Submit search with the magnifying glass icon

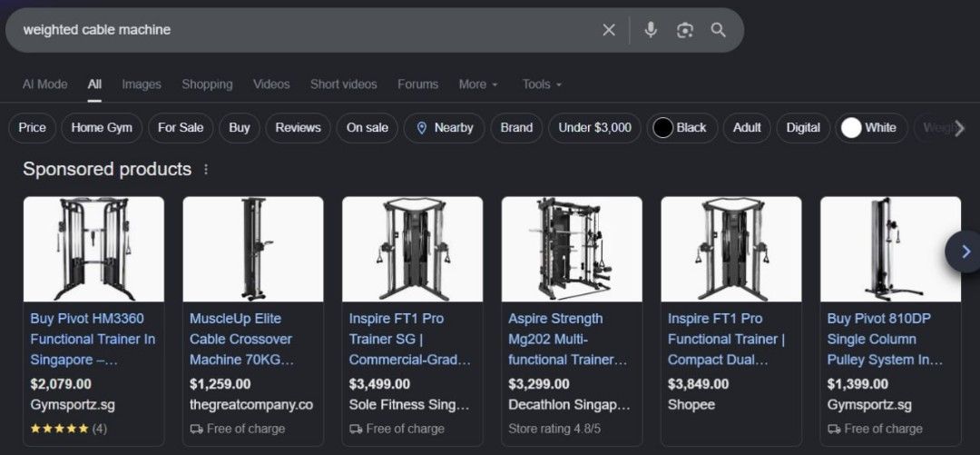pos(718,30)
